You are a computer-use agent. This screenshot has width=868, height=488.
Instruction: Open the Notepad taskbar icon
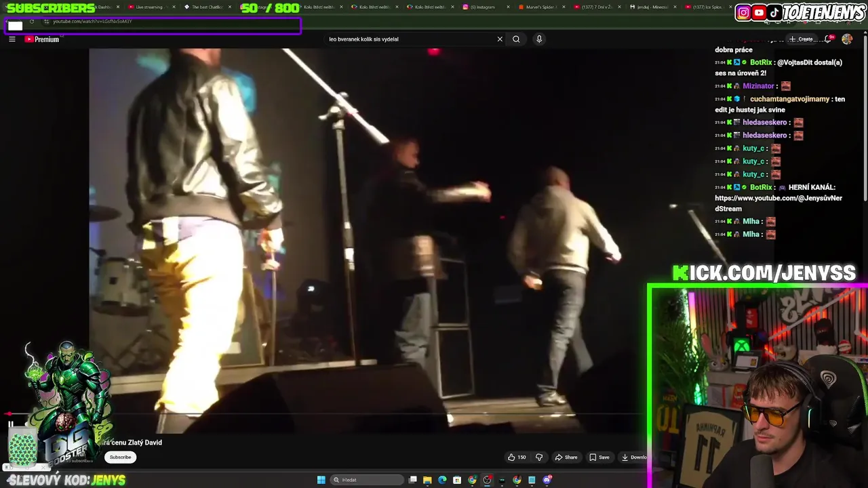pyautogui.click(x=532, y=480)
